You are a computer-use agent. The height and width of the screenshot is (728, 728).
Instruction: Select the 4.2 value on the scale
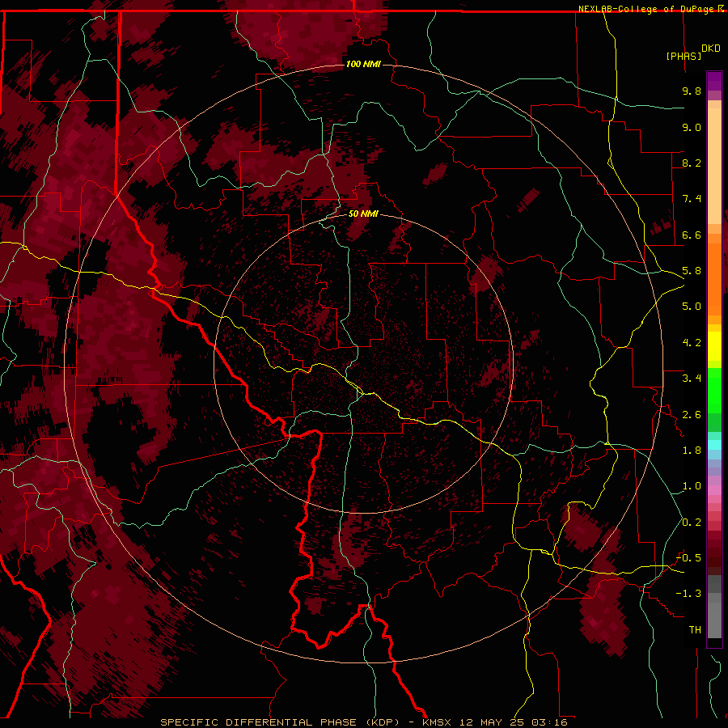point(692,343)
